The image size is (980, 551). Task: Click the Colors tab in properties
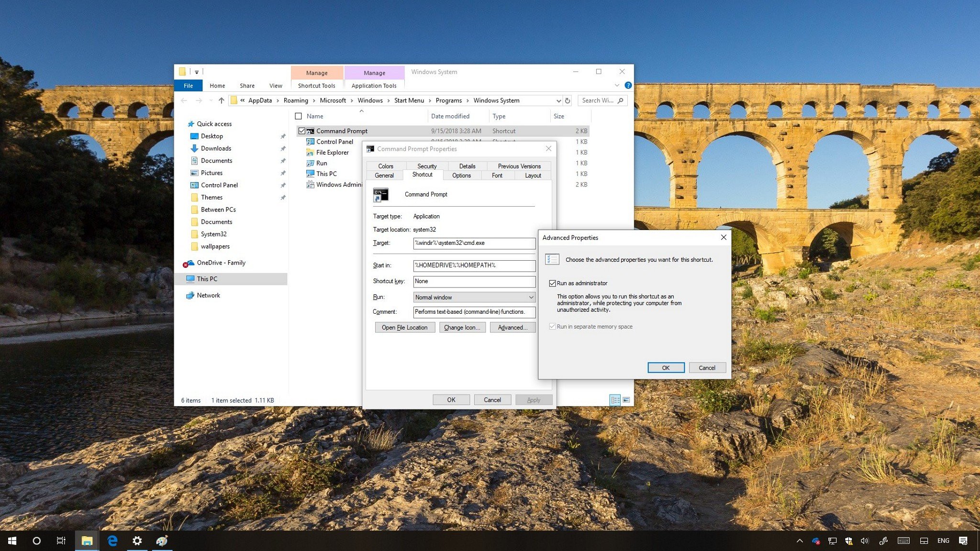[385, 166]
